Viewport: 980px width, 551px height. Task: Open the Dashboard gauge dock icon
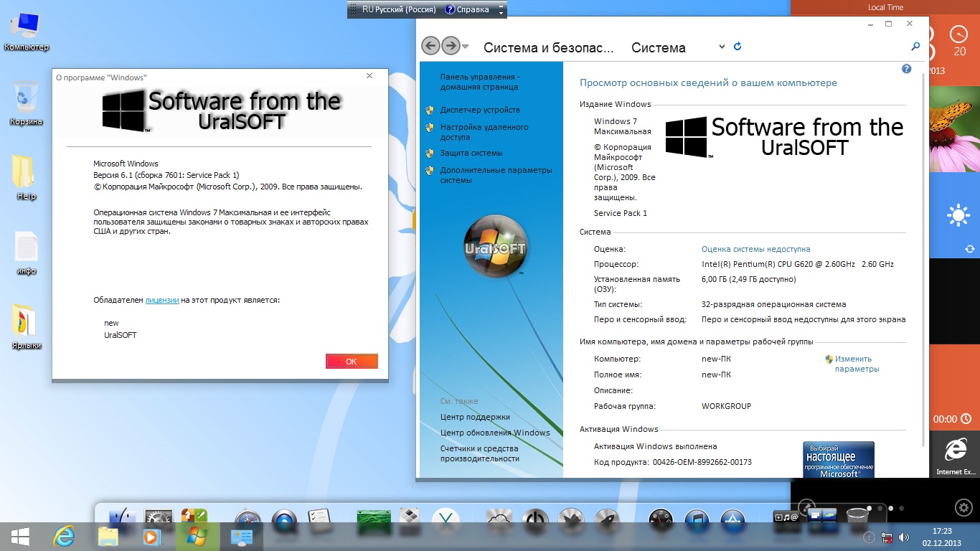pos(661,519)
